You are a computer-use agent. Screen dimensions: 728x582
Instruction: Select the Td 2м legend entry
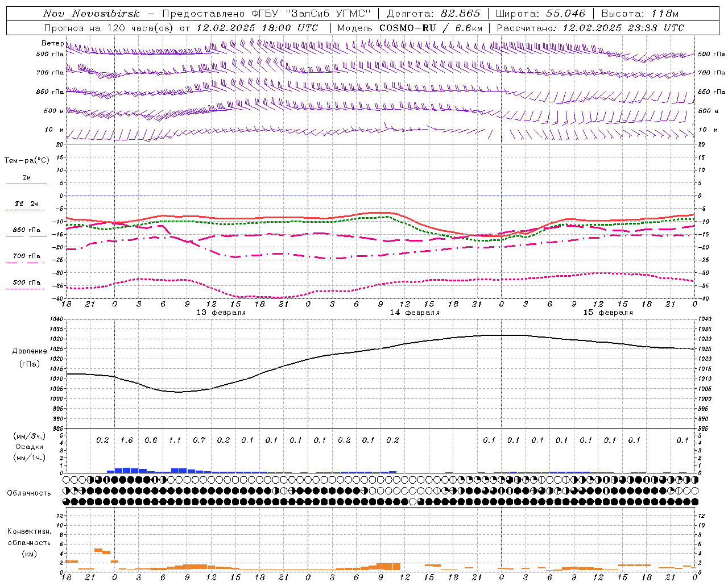26,203
